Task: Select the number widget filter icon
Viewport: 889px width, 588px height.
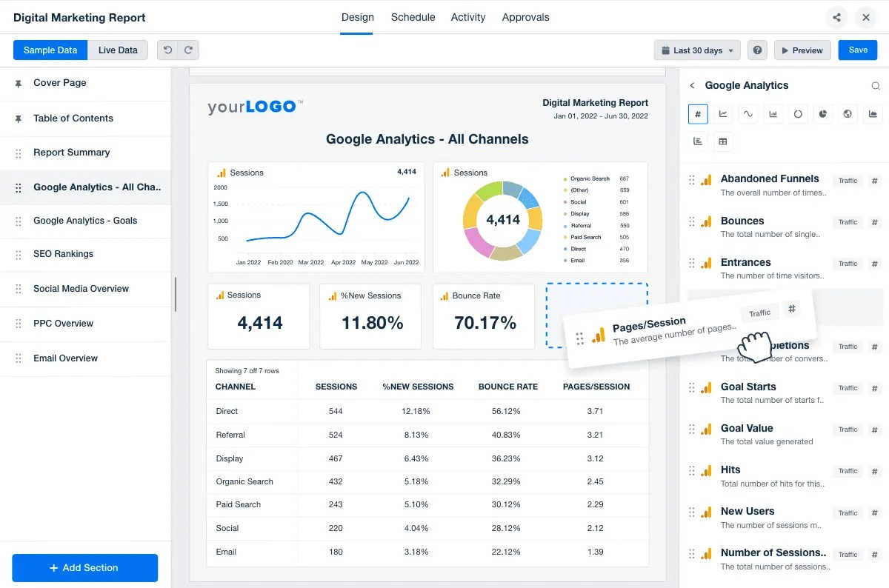Action: coord(697,114)
